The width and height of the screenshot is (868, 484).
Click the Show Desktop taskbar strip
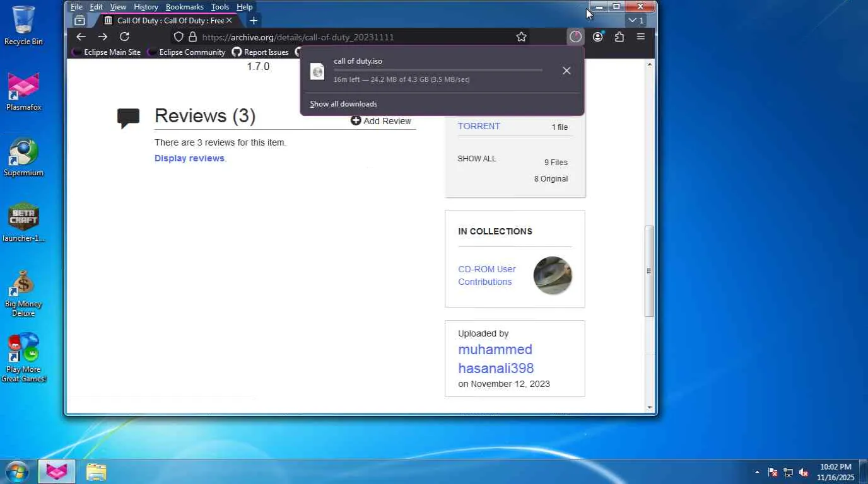(x=864, y=472)
